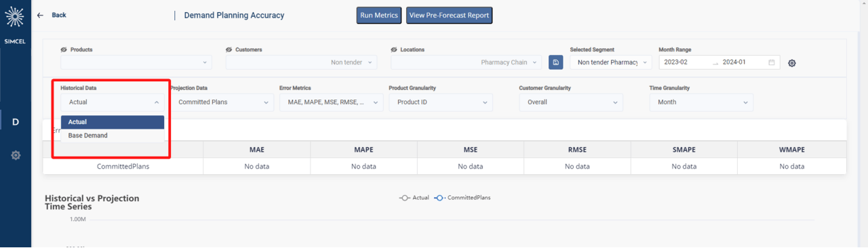
Task: Click No data cell under WMAPE
Action: click(791, 166)
